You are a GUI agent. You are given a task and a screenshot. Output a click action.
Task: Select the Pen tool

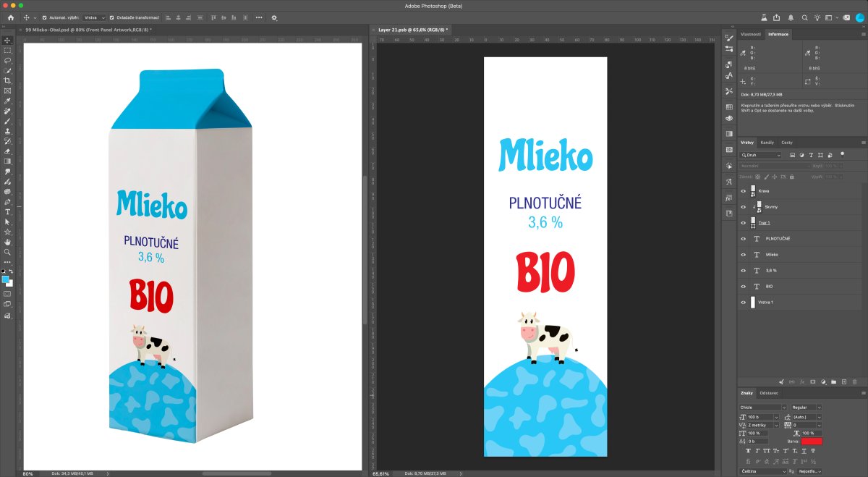pyautogui.click(x=7, y=202)
